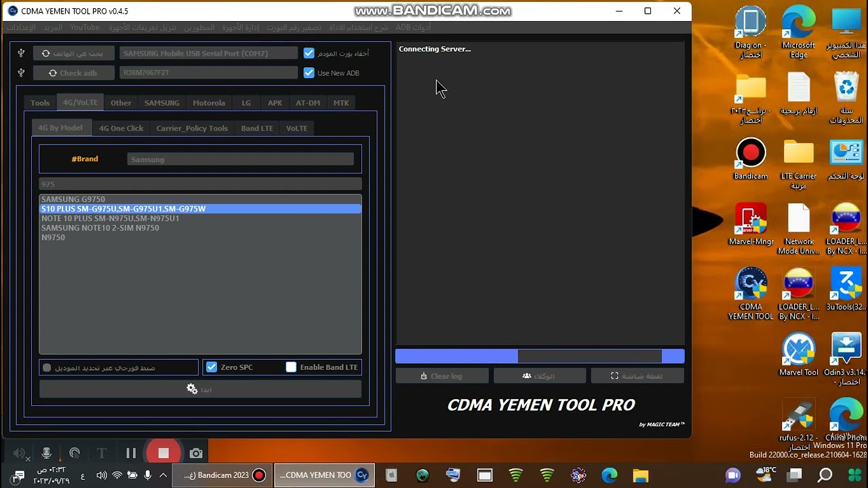Toggle the Use New ADB checkbox

pyautogui.click(x=309, y=73)
